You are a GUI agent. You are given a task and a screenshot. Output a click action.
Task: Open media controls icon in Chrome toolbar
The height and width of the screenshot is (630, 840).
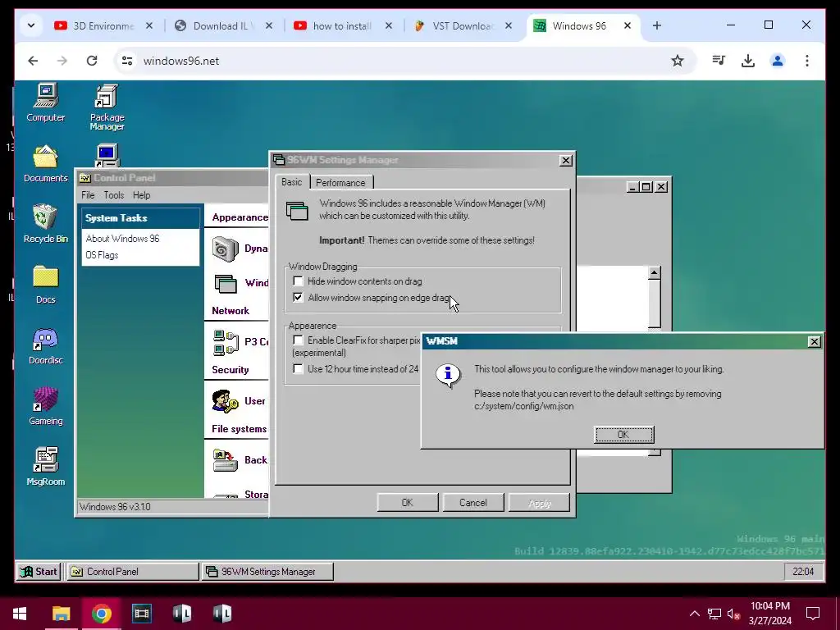tap(719, 61)
